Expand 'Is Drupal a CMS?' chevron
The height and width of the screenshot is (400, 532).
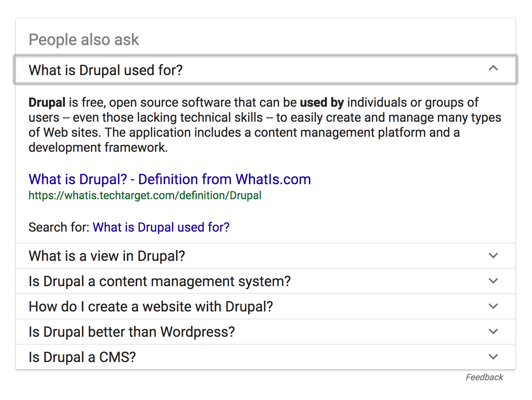click(493, 357)
